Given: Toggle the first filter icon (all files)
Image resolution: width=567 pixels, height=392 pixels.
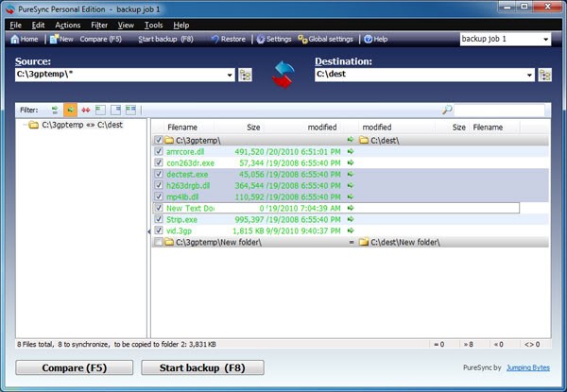Looking at the screenshot, I should tap(55, 110).
